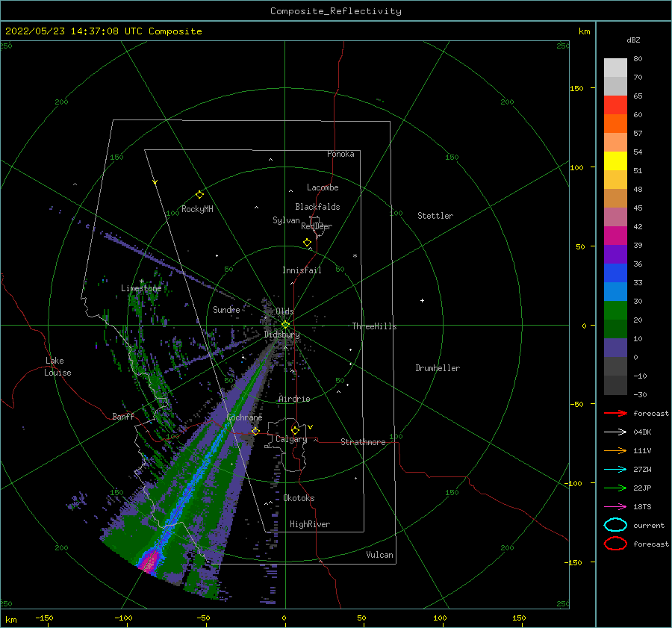672x628 pixels.
Task: Pick the yellow 51-54 dBZ color swatch
Action: pos(615,161)
